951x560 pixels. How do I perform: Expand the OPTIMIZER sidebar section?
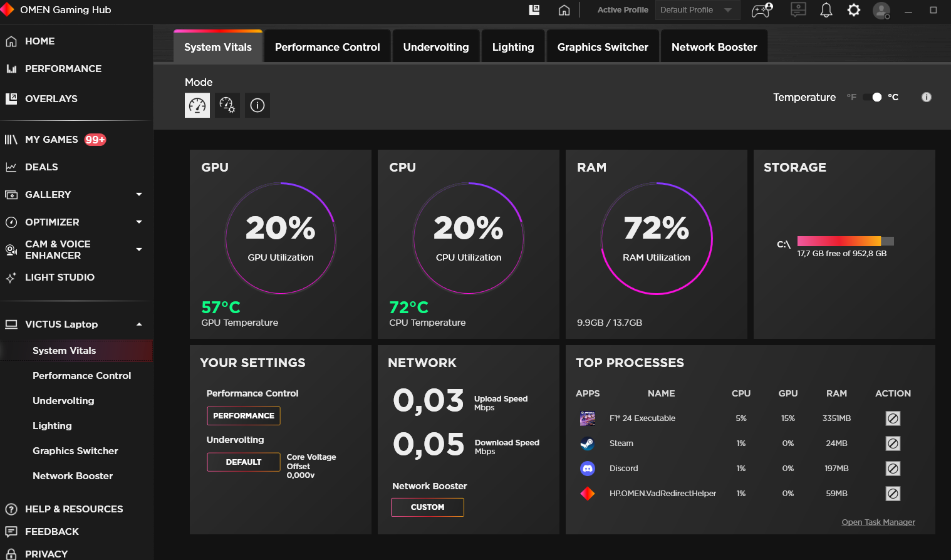point(139,222)
